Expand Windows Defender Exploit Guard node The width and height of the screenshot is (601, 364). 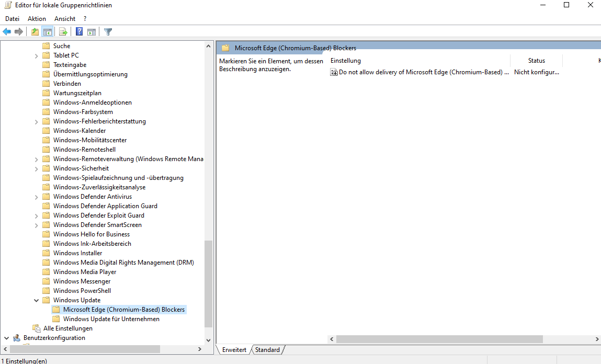pos(37,216)
